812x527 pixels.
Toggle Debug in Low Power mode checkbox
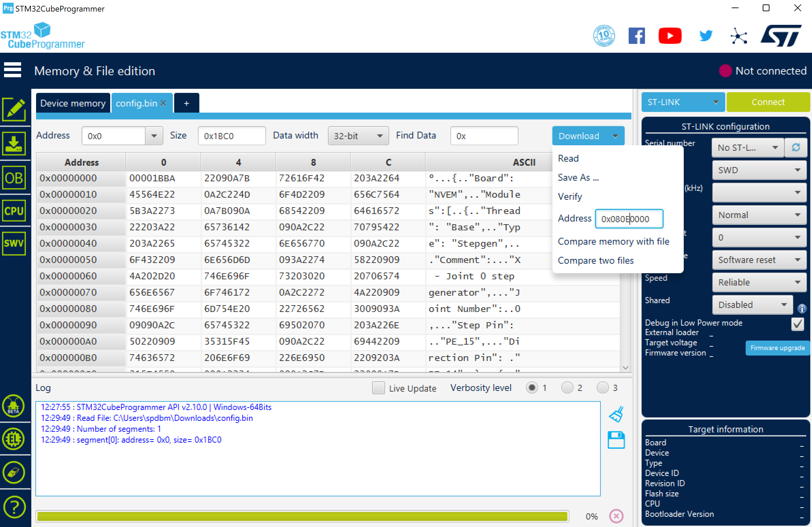[x=798, y=324]
